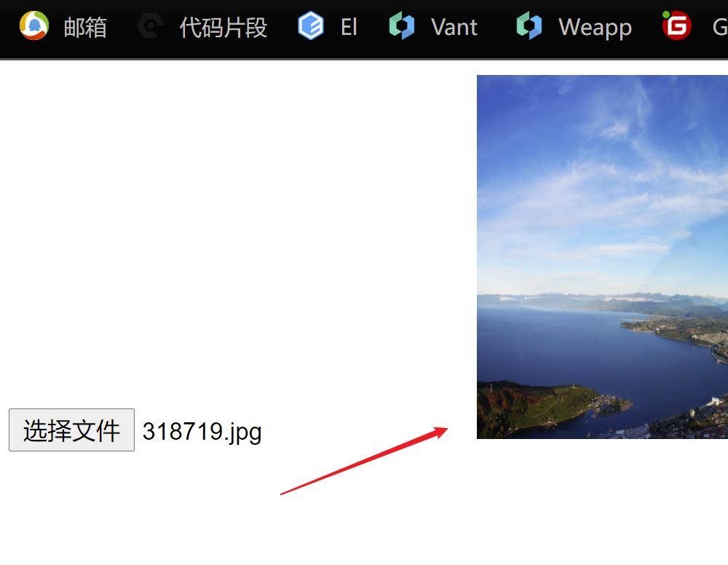Screen dimensions: 728x565
Task: Click the cloudy sky in the preview photo
Action: [x=604, y=181]
